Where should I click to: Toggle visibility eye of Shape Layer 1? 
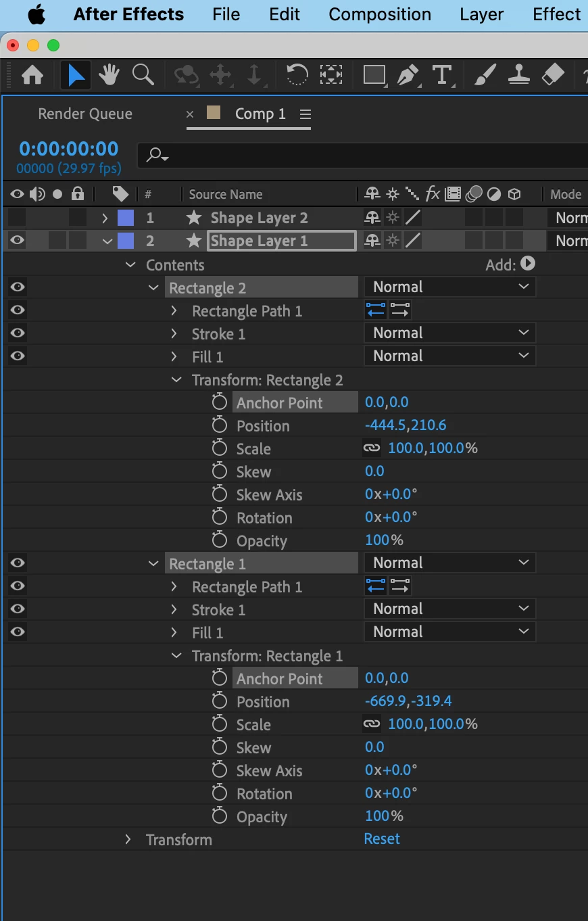(x=18, y=240)
